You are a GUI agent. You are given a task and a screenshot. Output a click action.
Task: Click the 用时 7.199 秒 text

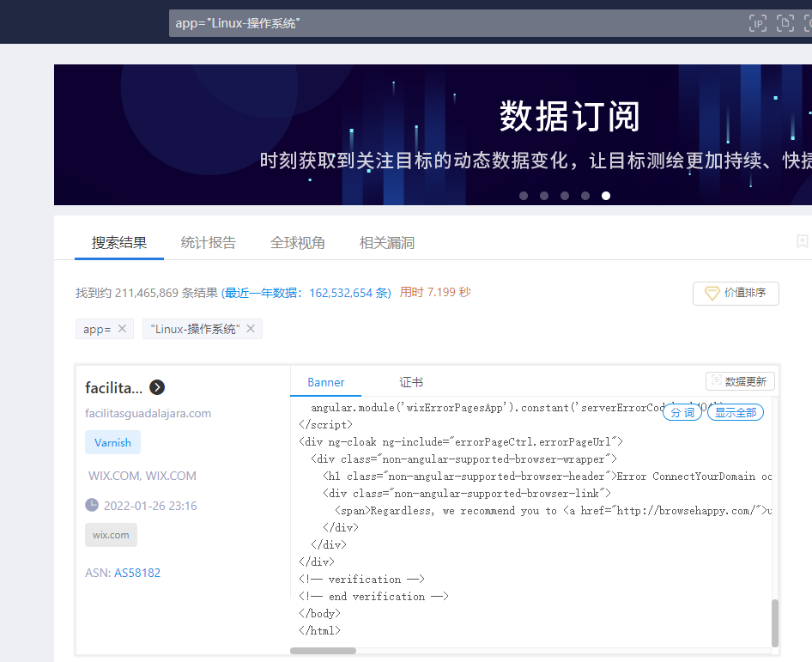pos(435,292)
